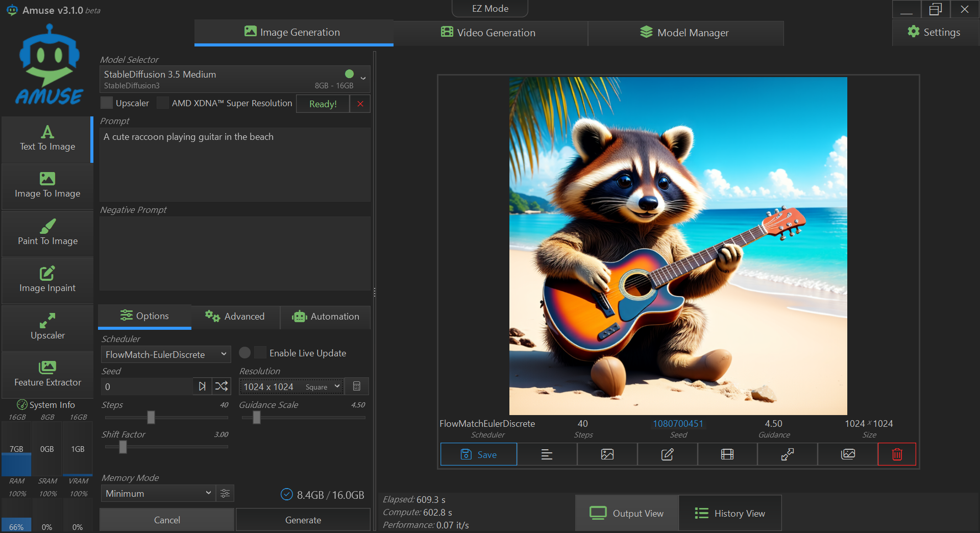The height and width of the screenshot is (533, 980).
Task: Select the Automation tab
Action: (x=326, y=316)
